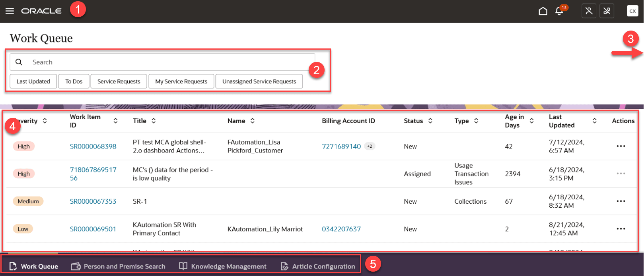
Task: Open actions menu for SR0000069501
Action: 621,229
